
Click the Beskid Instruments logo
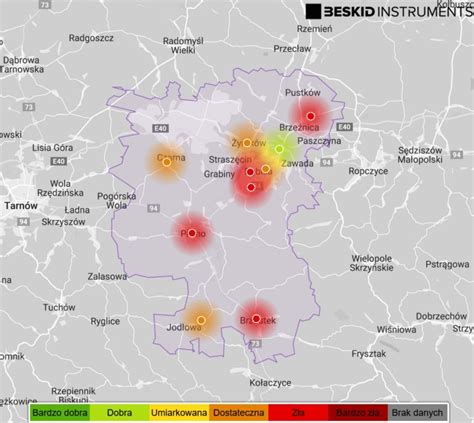389,11
